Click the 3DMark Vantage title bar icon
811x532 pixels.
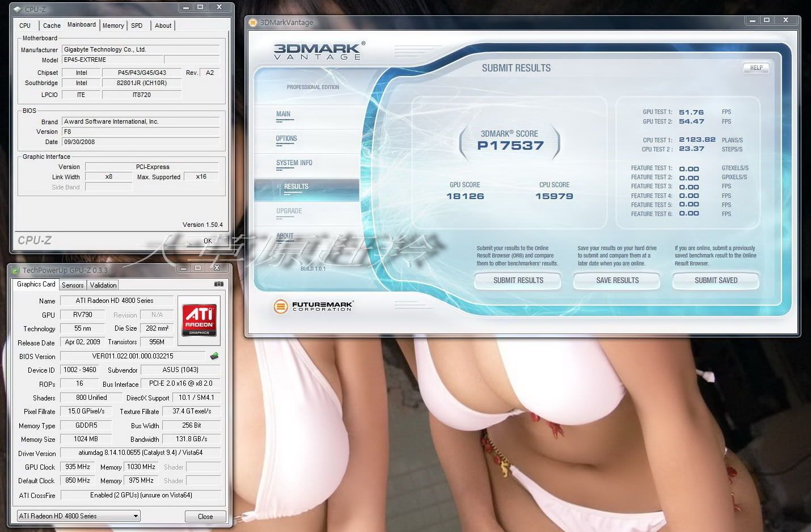[x=253, y=23]
